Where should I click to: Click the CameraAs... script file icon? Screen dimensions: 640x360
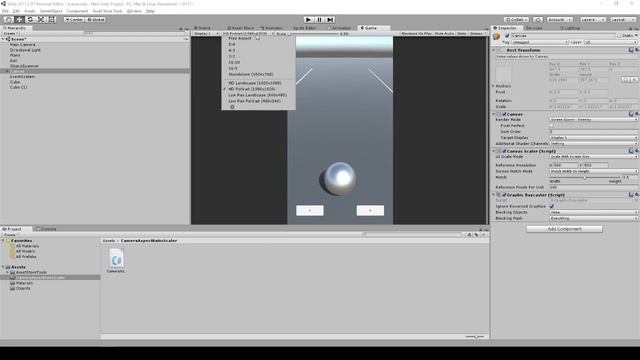116,258
